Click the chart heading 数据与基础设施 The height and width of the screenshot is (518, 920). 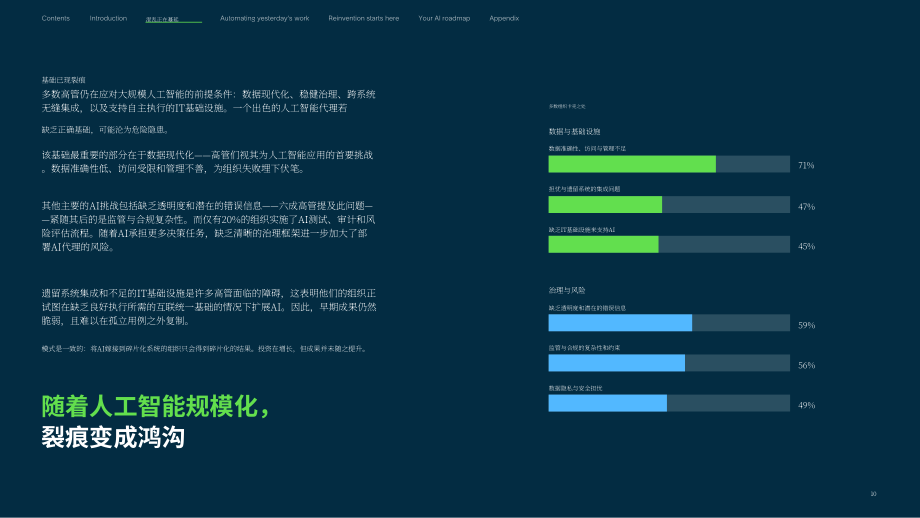[x=574, y=131]
